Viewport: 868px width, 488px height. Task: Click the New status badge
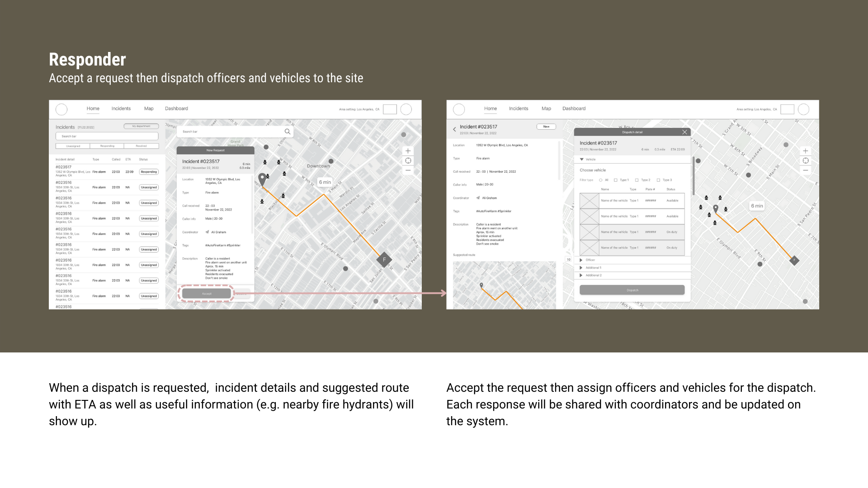tap(546, 127)
